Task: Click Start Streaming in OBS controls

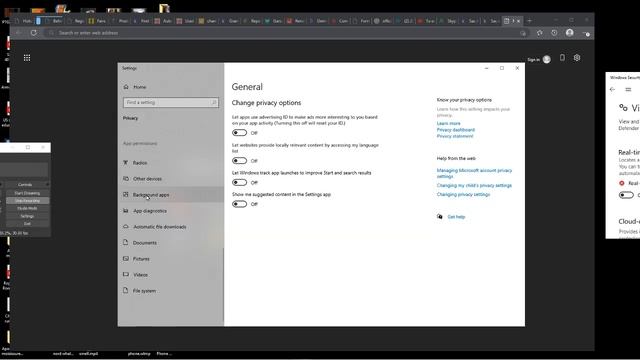Action: 27,193
